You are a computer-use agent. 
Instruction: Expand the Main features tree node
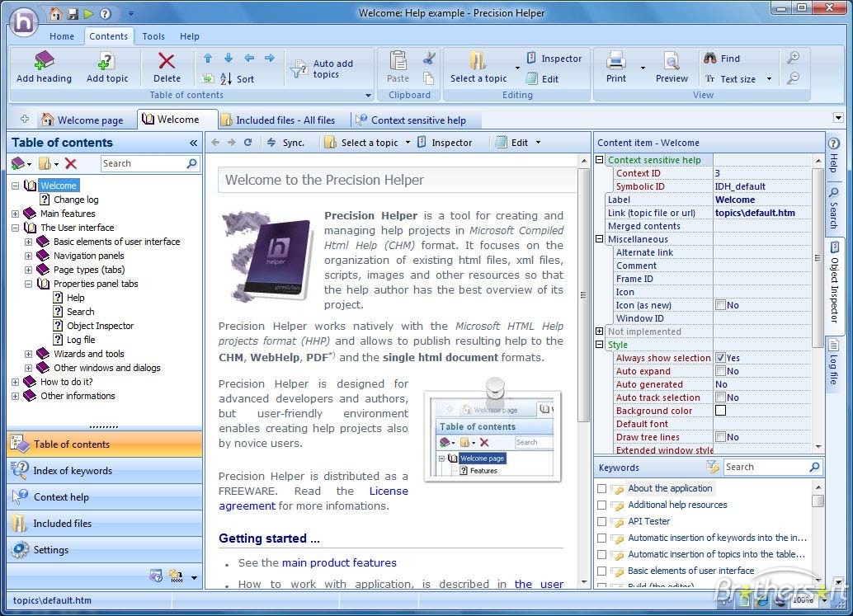[x=15, y=214]
